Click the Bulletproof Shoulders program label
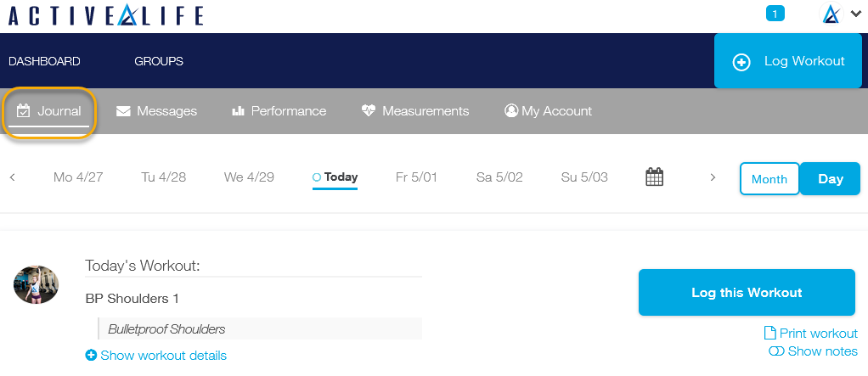This screenshot has height=376, width=868. (x=166, y=329)
